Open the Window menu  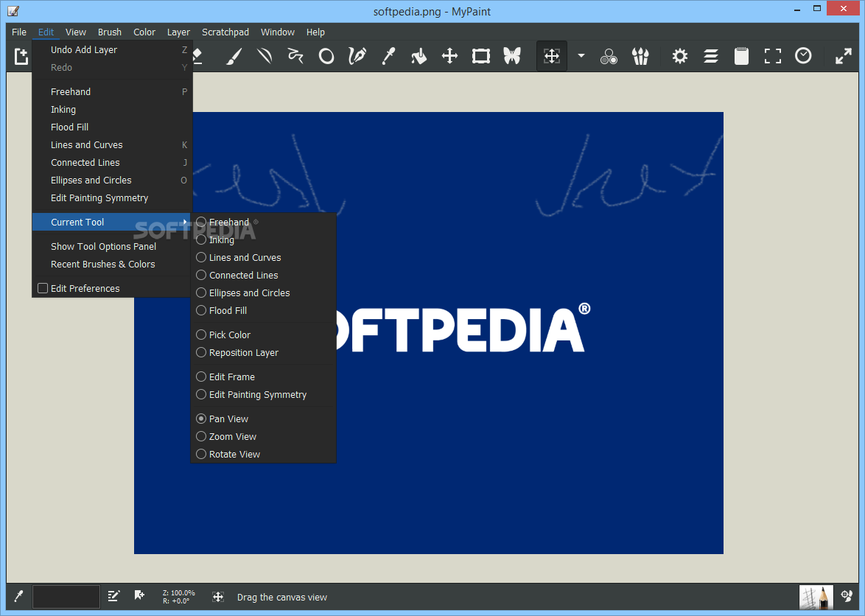[x=278, y=32]
